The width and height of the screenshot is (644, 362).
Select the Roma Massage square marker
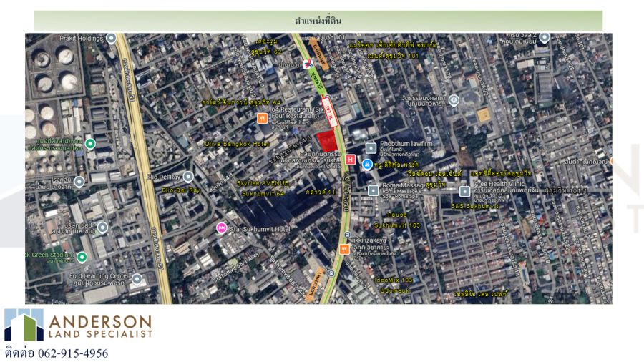point(373,190)
